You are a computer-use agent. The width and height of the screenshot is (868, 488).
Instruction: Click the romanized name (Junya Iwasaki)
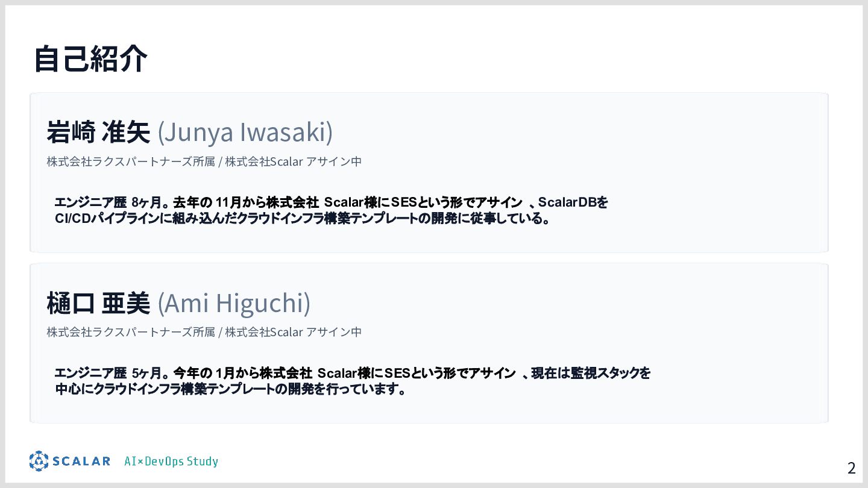click(245, 133)
